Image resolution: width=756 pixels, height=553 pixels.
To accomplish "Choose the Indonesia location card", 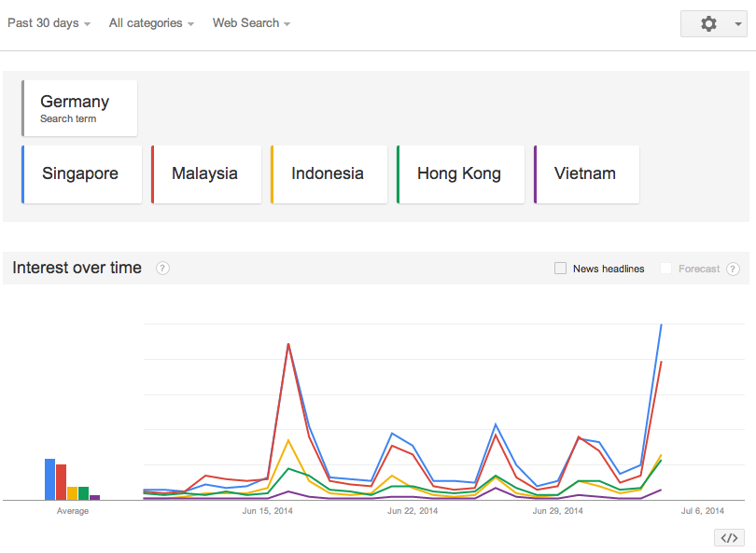I will click(x=329, y=174).
